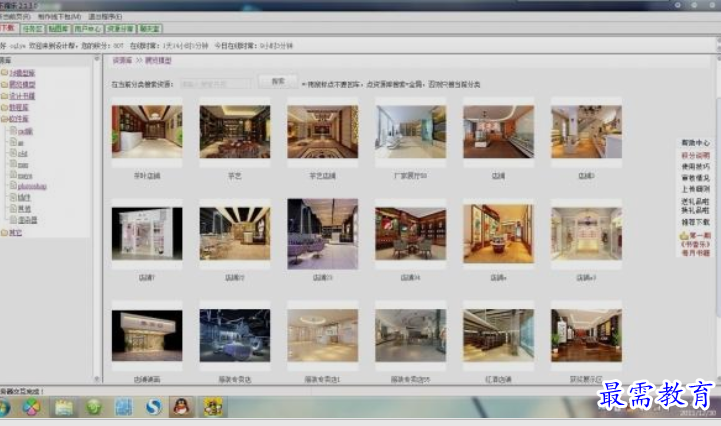
Task: Open the 红酒店铺 thumbnail
Action: click(498, 335)
